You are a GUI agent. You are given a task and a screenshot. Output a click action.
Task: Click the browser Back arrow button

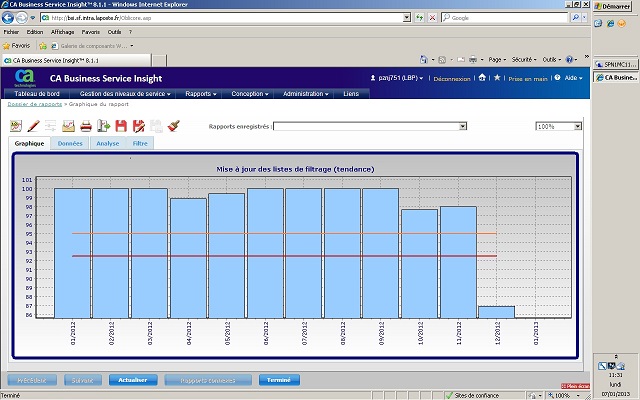point(8,18)
